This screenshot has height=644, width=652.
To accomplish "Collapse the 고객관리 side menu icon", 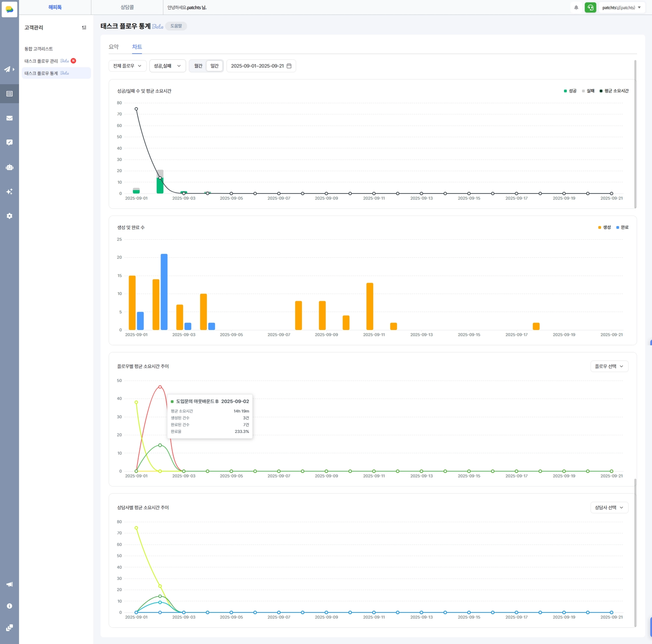I will [84, 27].
